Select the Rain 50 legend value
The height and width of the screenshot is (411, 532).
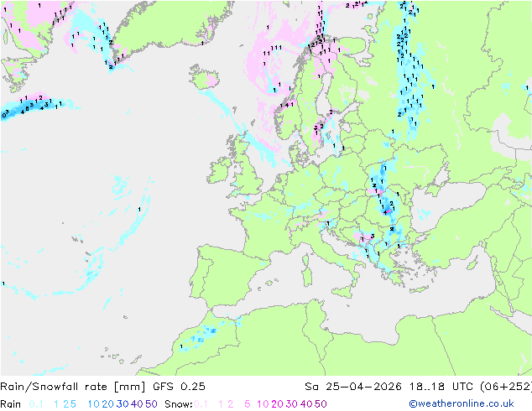(x=151, y=404)
